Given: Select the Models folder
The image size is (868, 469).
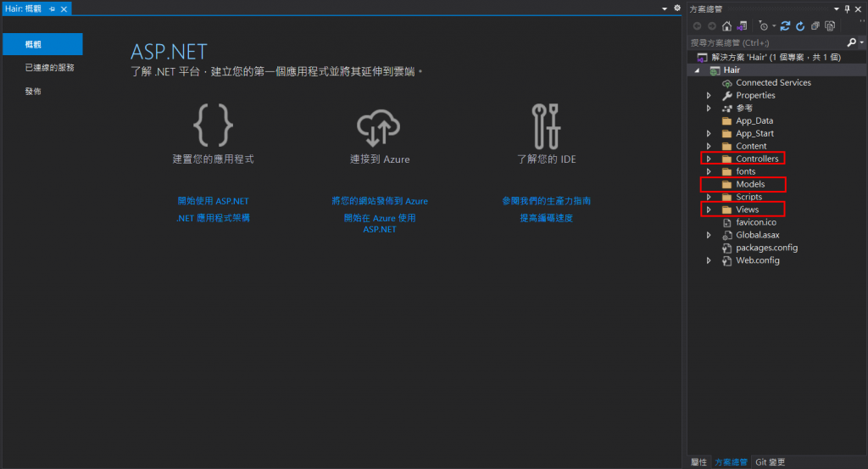Looking at the screenshot, I should tap(750, 184).
